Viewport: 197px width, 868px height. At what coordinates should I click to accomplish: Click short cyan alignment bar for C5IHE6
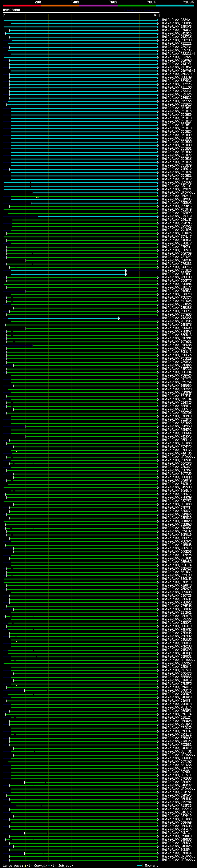point(69,271)
